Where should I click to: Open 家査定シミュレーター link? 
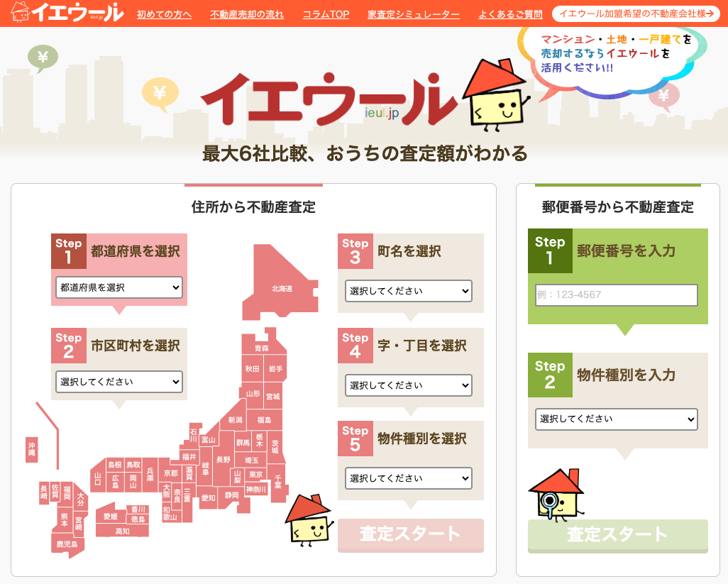click(413, 14)
